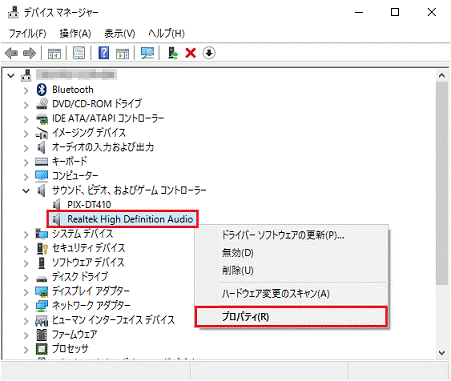Expand ヒューマン インターフェイス デバイス node
This screenshot has width=451, height=381.
[x=26, y=321]
